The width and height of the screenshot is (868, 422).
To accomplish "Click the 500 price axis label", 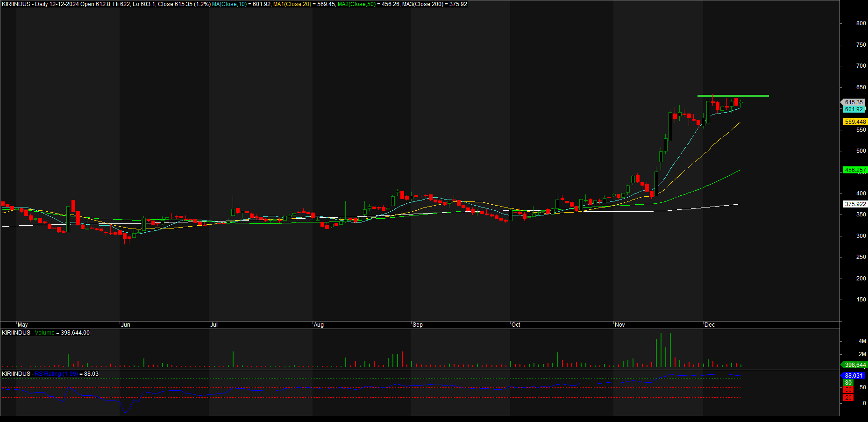I will [861, 151].
